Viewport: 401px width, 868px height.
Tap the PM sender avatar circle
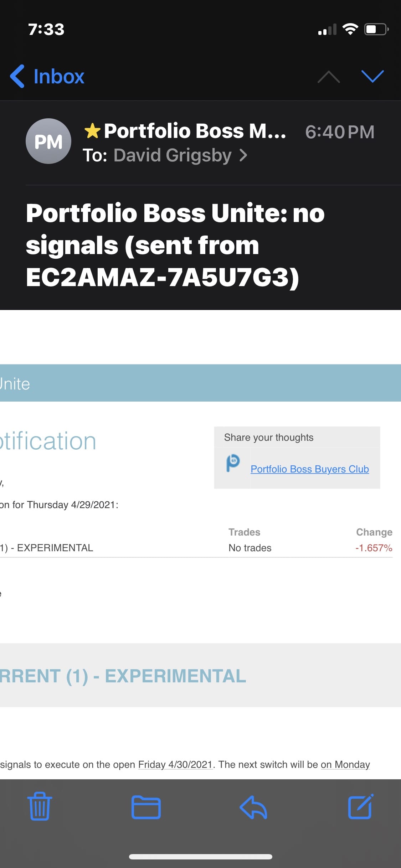point(48,141)
